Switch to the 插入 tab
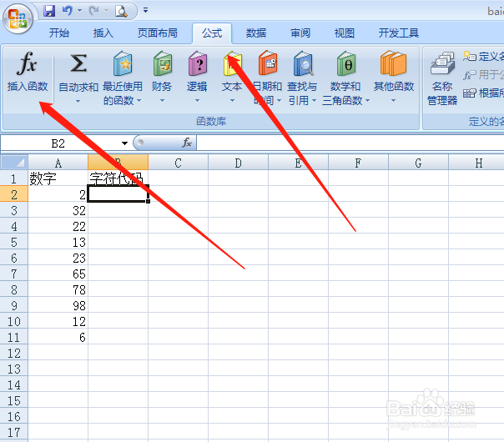The width and height of the screenshot is (504, 442). 103,33
